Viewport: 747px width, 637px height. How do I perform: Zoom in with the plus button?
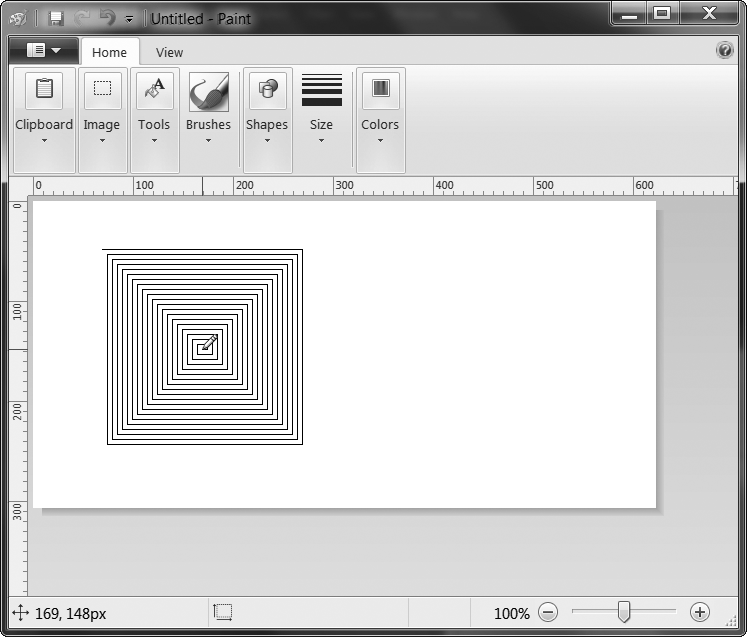[x=699, y=612]
